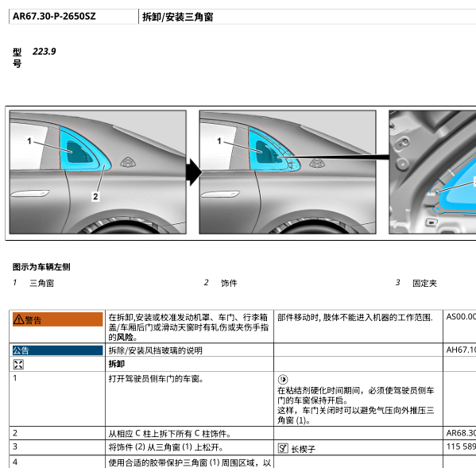Image resolution: width=476 pixels, height=468 pixels.
Task: Click callout label 1 in the first illustration
Action: (29, 141)
